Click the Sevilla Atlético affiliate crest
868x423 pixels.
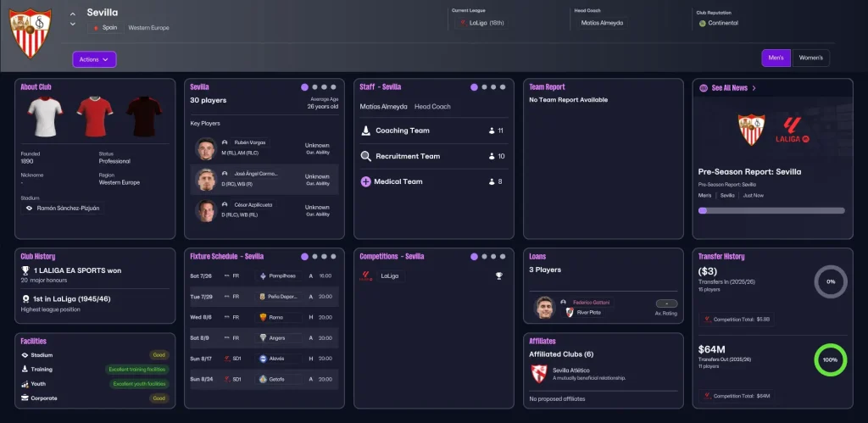(539, 375)
